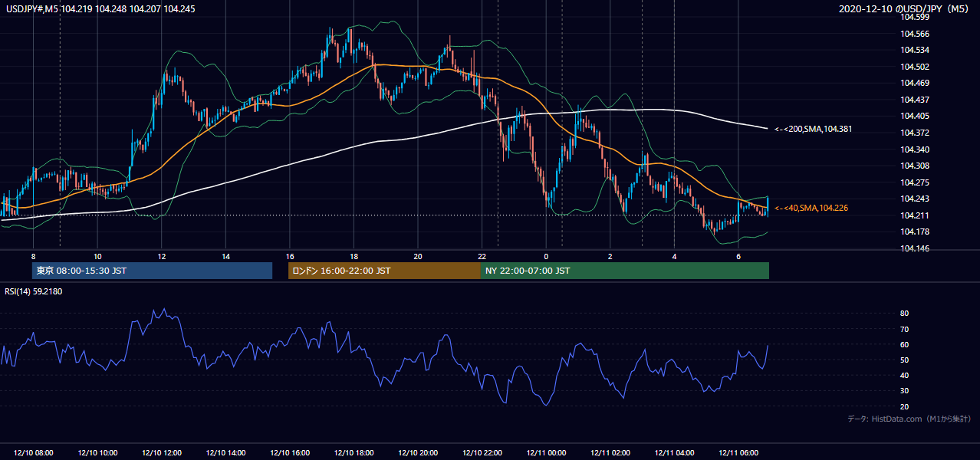
Task: Click hour label 18 under the price chart
Action: tap(354, 256)
